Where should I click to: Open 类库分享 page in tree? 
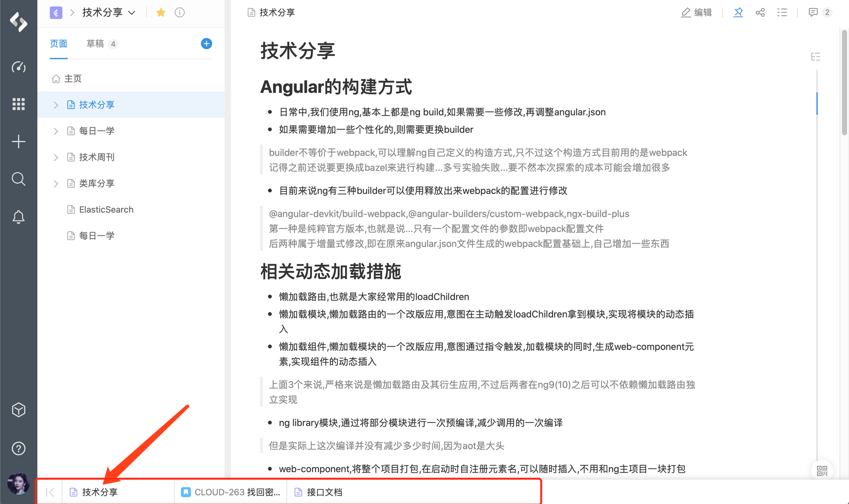tap(97, 183)
